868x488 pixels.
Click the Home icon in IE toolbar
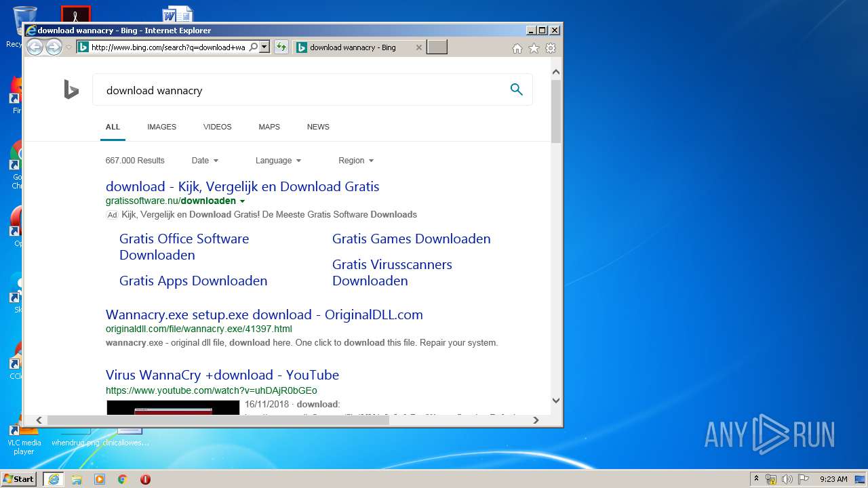[517, 48]
